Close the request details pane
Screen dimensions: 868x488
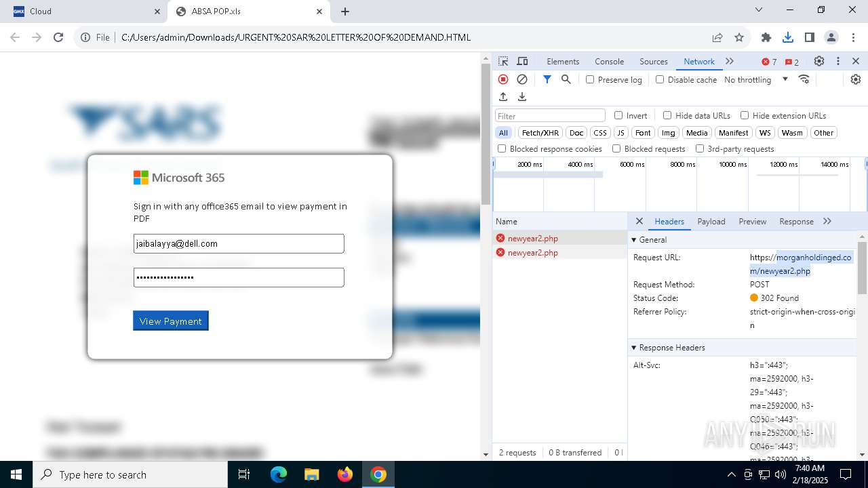coord(639,222)
